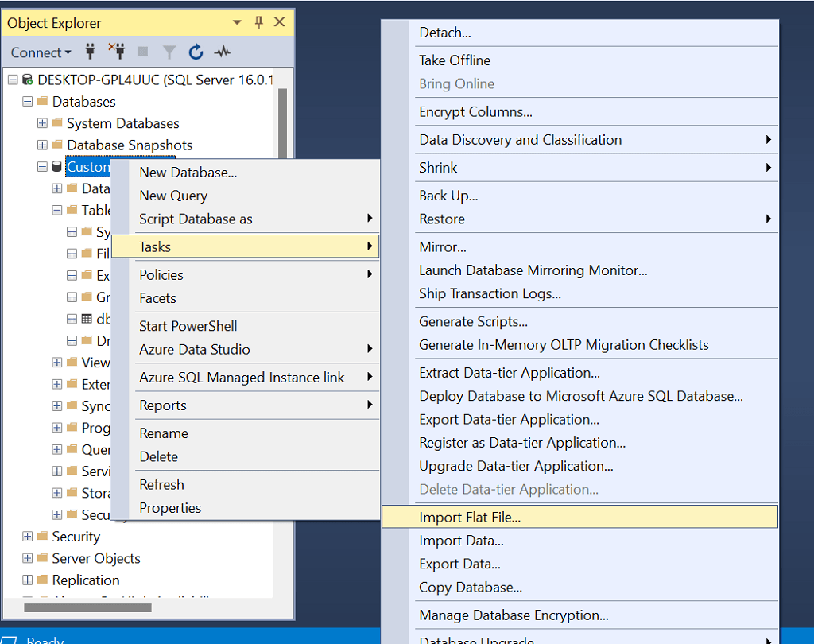Choose New Database... from the context menu
Screen dimensions: 814x644
[x=246, y=172]
